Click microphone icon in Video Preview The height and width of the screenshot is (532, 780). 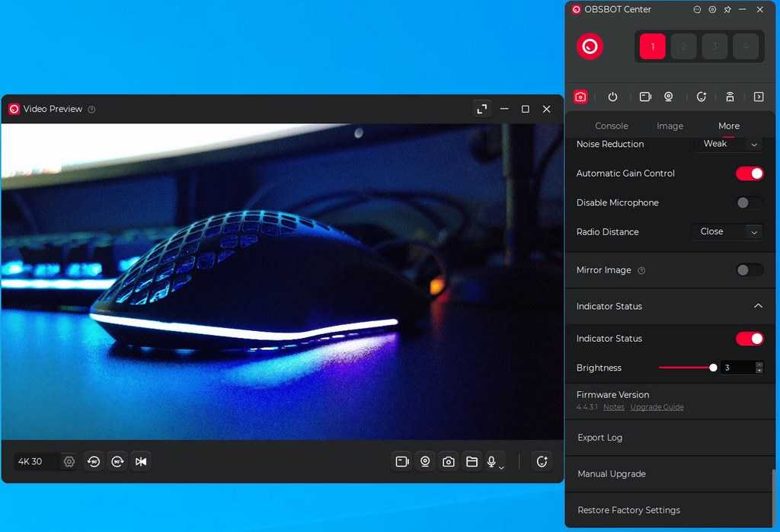coord(491,461)
